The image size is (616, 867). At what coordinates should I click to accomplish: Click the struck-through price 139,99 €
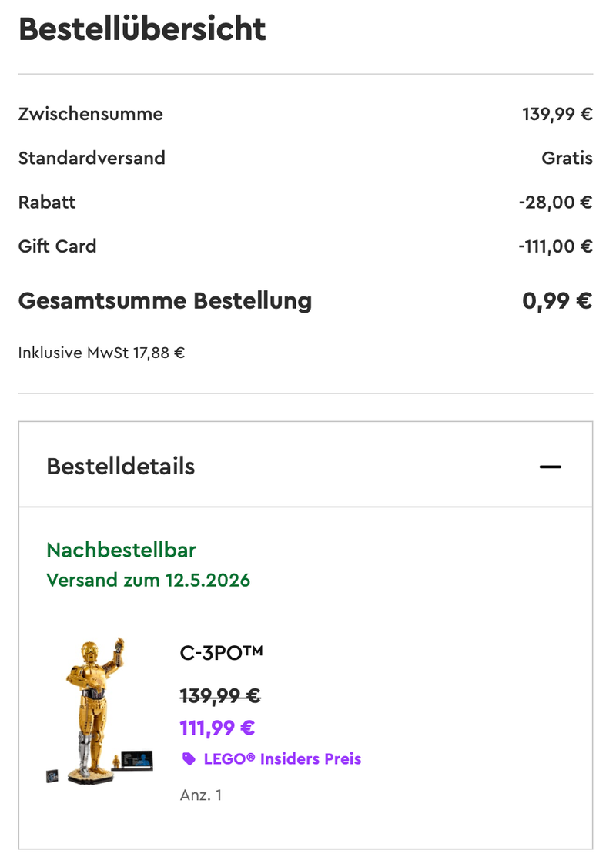coord(220,695)
